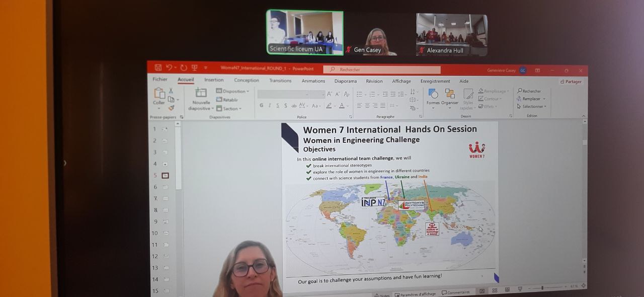Image resolution: width=644 pixels, height=297 pixels.
Task: Switch to slide sorter view icon
Action: tap(495, 290)
